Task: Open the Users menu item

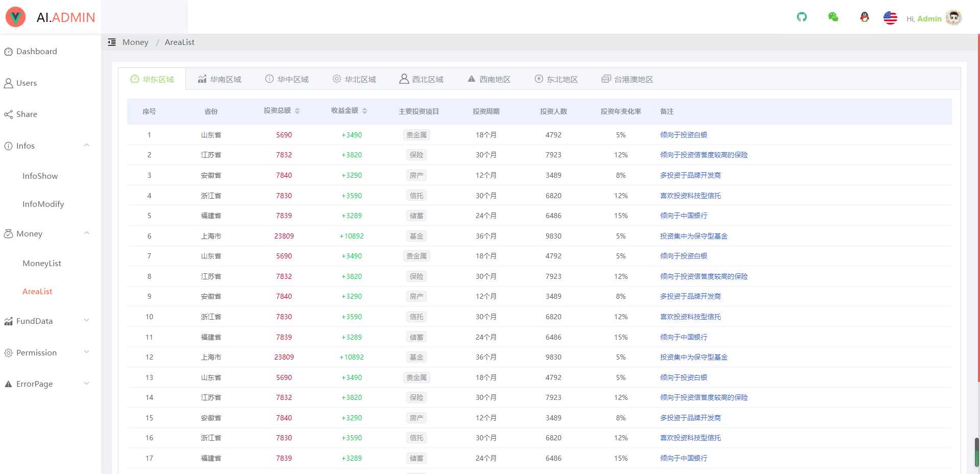Action: pos(51,83)
